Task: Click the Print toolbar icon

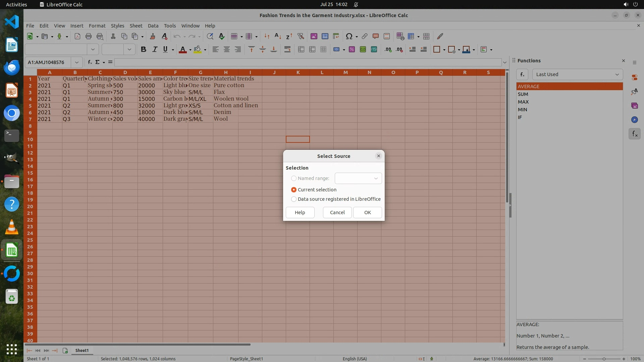Action: 89,36
